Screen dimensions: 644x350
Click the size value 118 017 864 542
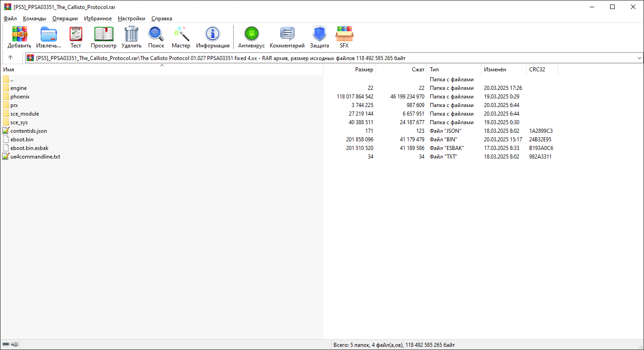point(355,97)
